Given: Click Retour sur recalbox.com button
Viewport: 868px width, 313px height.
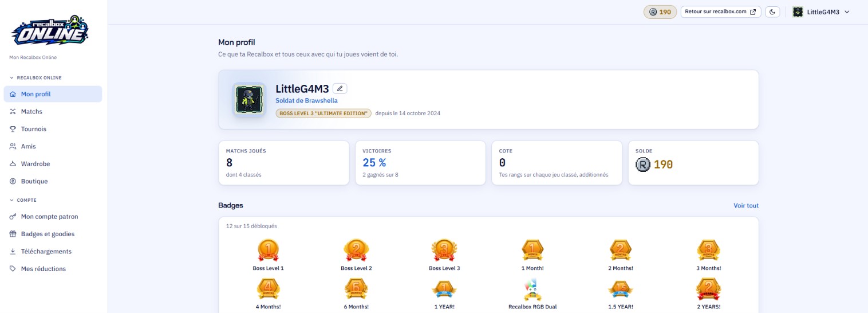Looking at the screenshot, I should (x=721, y=11).
